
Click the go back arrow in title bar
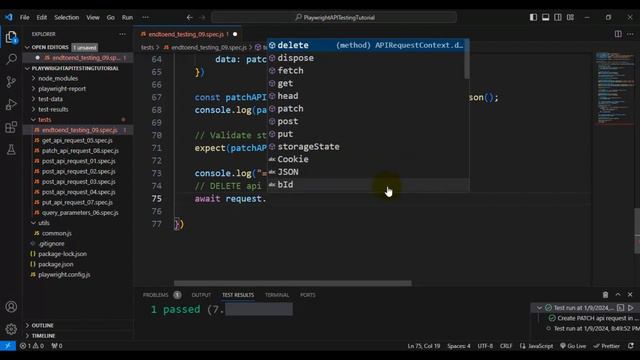click(x=189, y=18)
